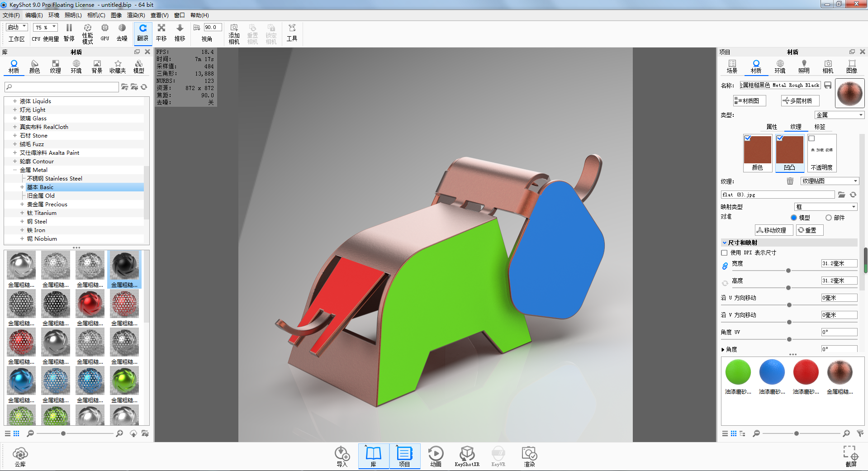868x471 pixels.
Task: Open the File menu
Action: point(11,15)
